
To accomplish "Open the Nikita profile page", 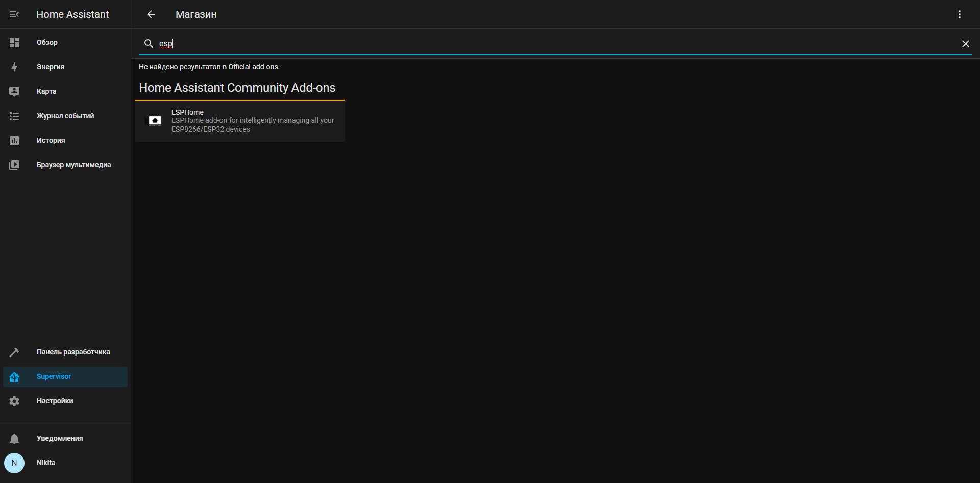I will point(65,463).
